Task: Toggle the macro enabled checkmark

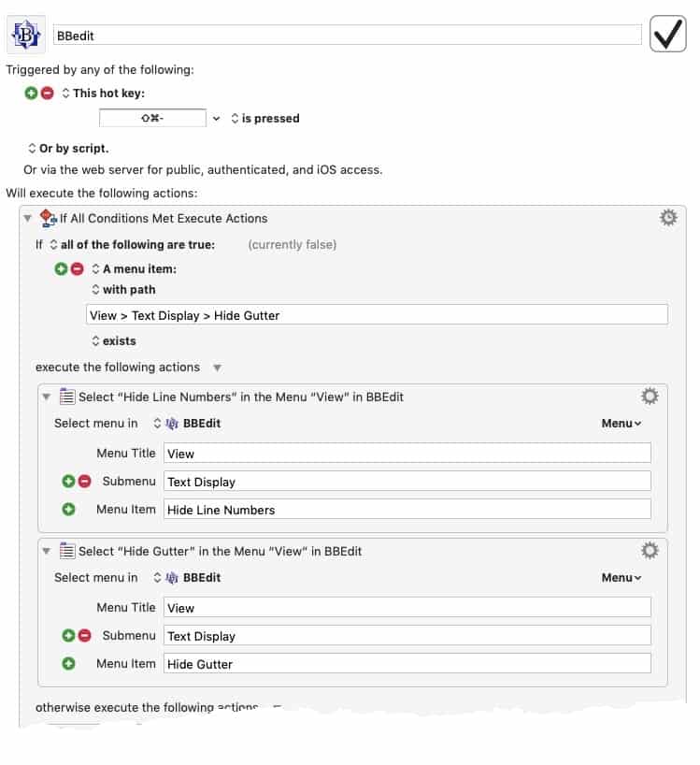Action: tap(668, 34)
